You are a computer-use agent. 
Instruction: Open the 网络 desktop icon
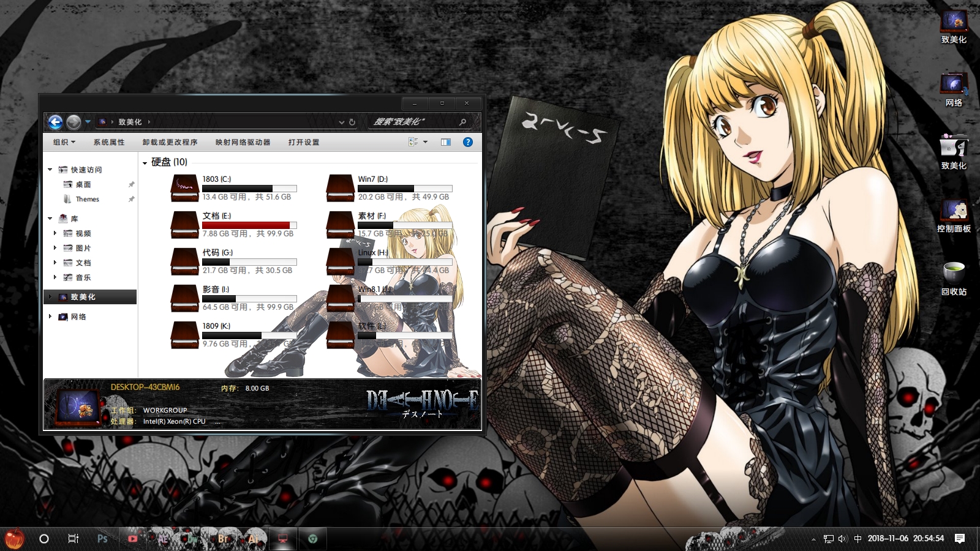(x=954, y=90)
